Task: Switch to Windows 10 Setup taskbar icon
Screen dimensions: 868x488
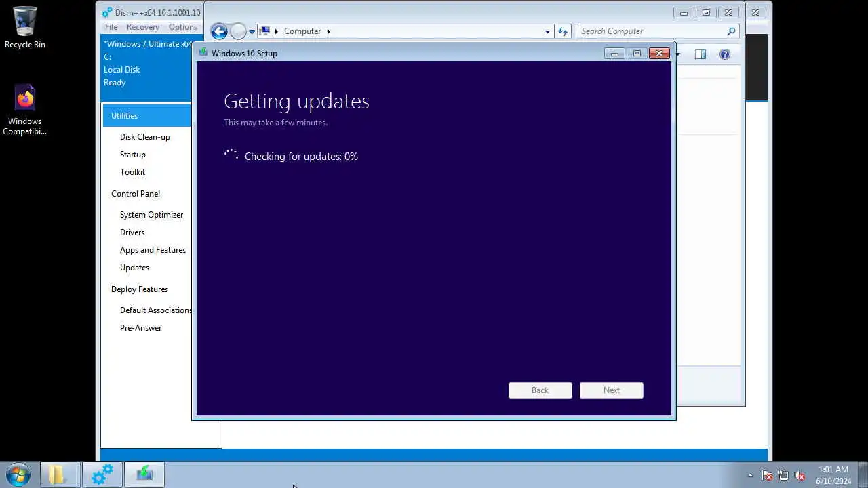Action: tap(144, 474)
